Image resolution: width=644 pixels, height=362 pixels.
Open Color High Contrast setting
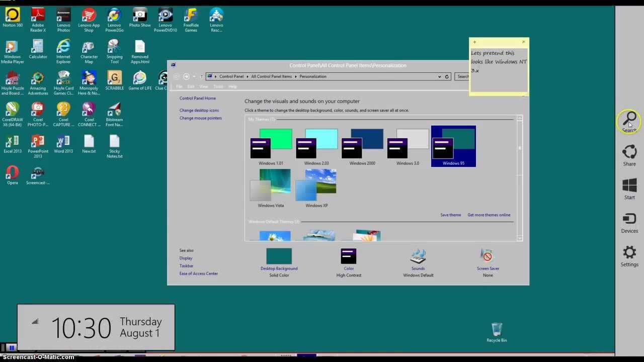click(x=349, y=262)
